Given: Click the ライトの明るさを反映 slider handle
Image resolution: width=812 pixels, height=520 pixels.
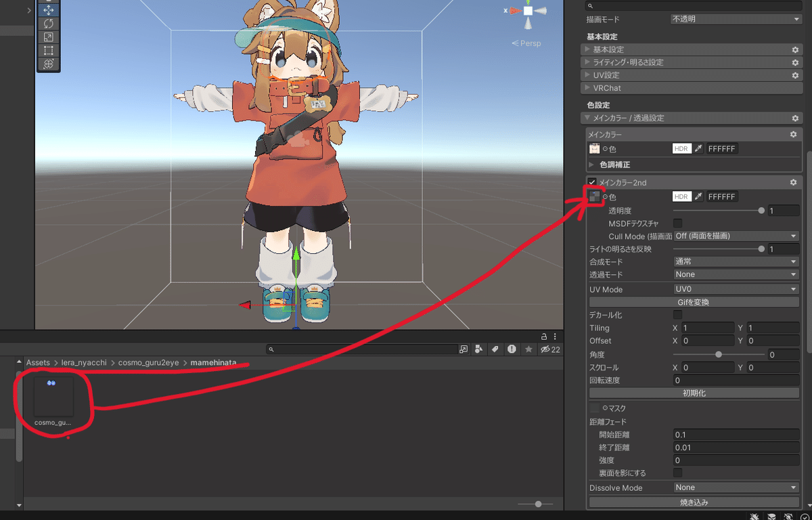Looking at the screenshot, I should [x=762, y=249].
